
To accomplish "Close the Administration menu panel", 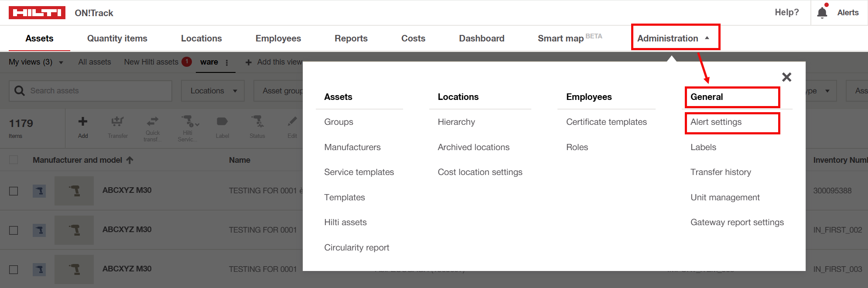I will [x=786, y=77].
